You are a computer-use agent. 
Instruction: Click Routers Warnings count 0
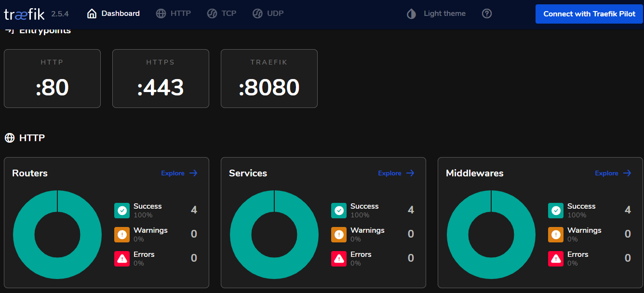(194, 234)
